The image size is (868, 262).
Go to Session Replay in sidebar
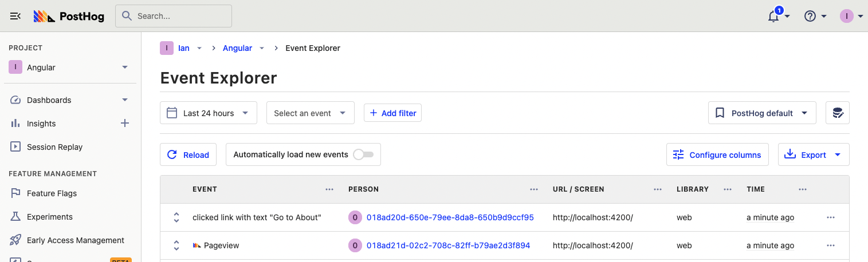[x=54, y=147]
